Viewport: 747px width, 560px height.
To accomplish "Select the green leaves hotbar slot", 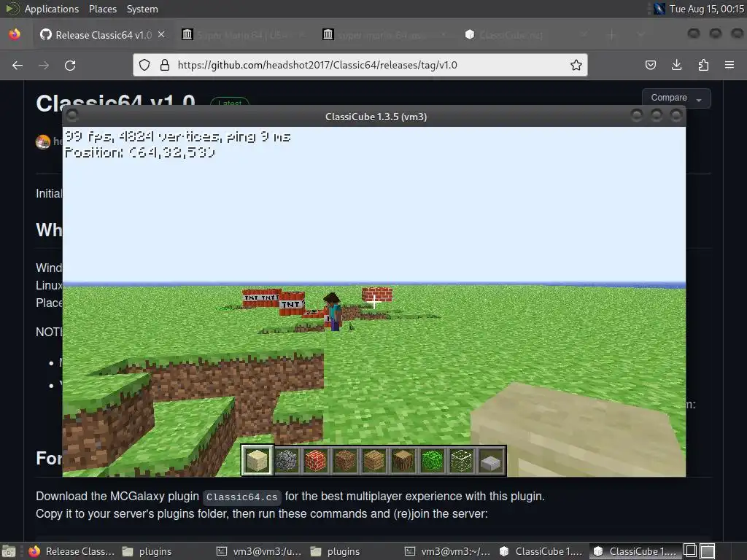I will click(432, 461).
